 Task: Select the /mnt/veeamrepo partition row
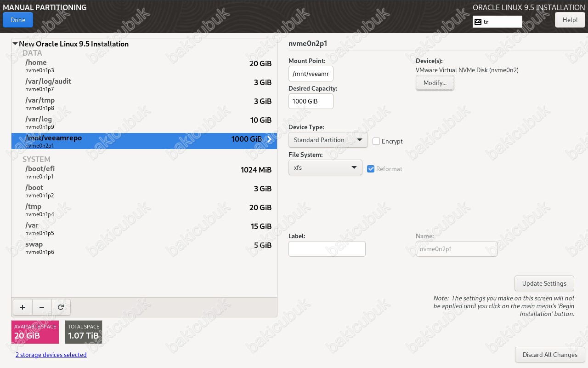click(x=144, y=141)
